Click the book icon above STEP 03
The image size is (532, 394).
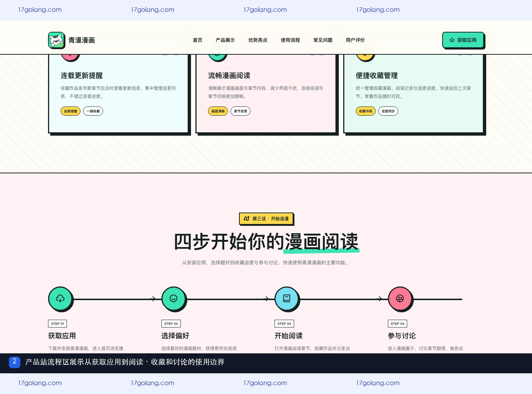point(287,299)
